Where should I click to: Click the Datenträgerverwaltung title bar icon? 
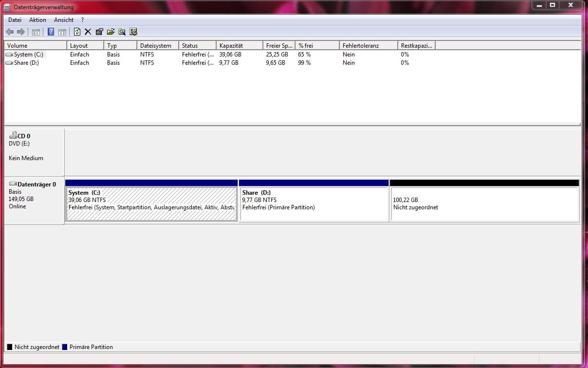click(7, 7)
